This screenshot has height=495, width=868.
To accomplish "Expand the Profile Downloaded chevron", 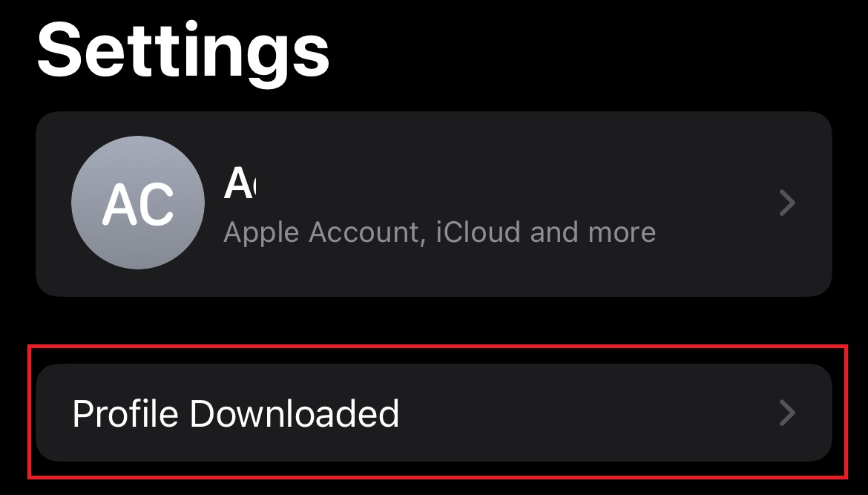I will click(x=787, y=413).
